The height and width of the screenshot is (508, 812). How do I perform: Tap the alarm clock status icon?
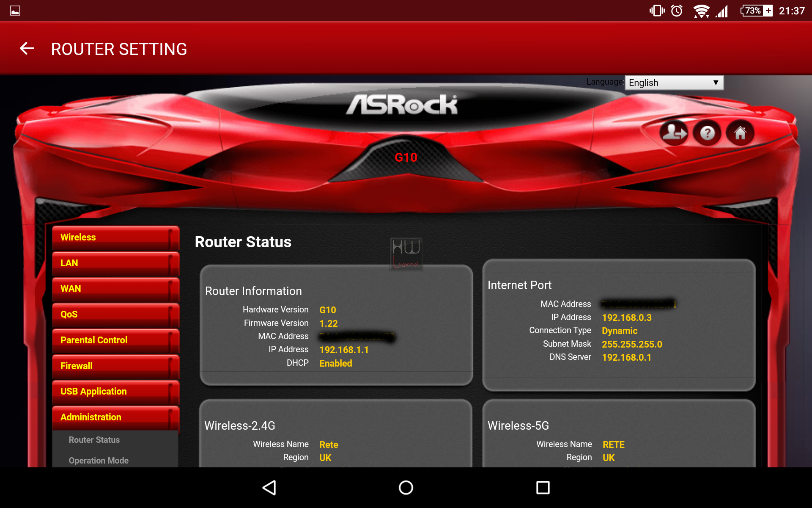pyautogui.click(x=677, y=11)
